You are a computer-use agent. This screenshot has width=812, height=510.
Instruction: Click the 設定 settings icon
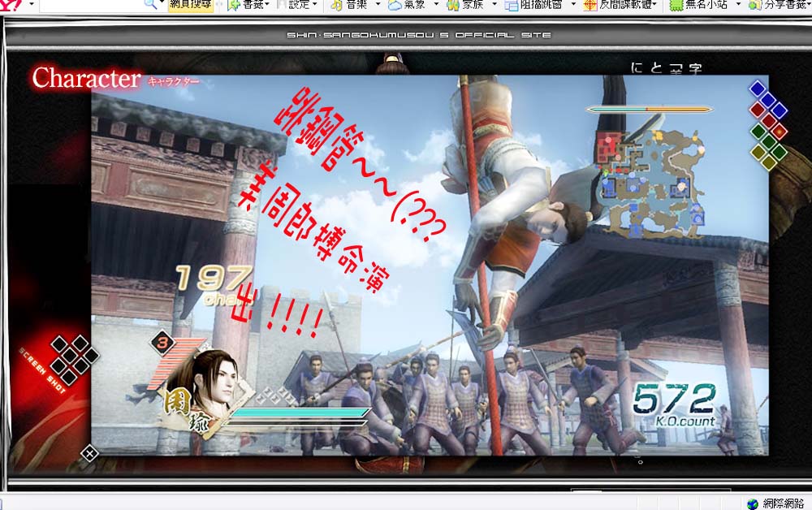(x=282, y=4)
